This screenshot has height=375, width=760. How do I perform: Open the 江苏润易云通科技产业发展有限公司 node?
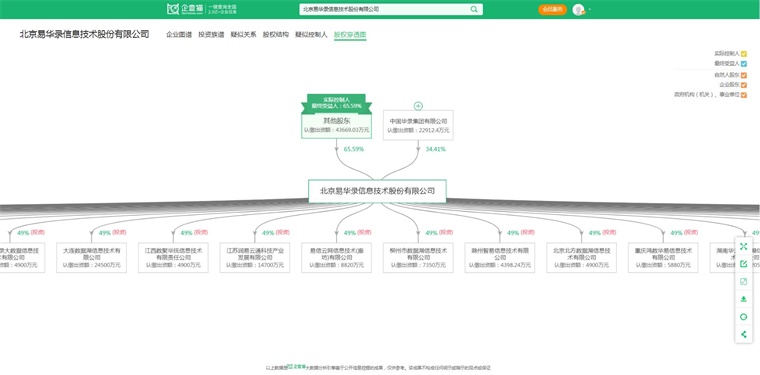click(x=255, y=257)
